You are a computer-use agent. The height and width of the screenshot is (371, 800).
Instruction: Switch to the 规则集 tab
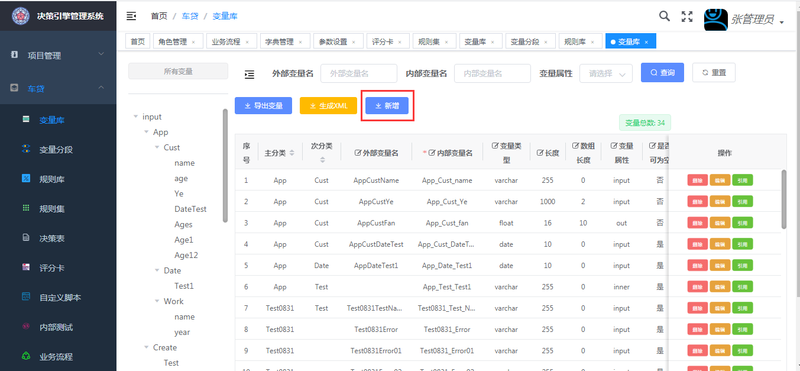[431, 42]
